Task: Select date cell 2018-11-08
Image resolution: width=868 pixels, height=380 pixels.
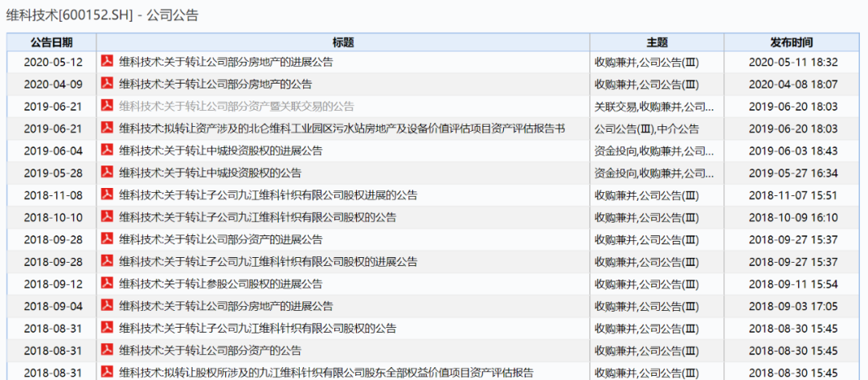Action: pos(52,194)
